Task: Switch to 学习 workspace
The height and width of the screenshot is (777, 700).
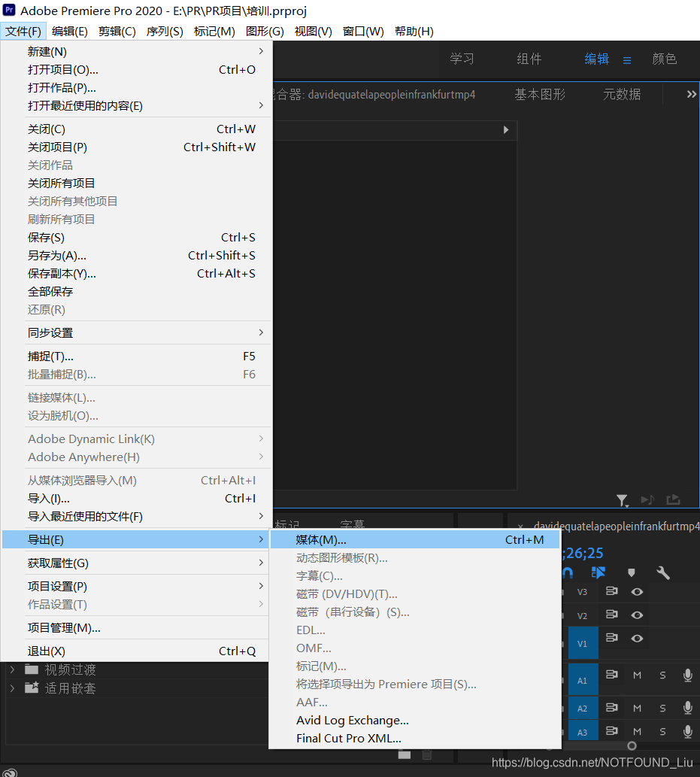Action: pos(462,59)
